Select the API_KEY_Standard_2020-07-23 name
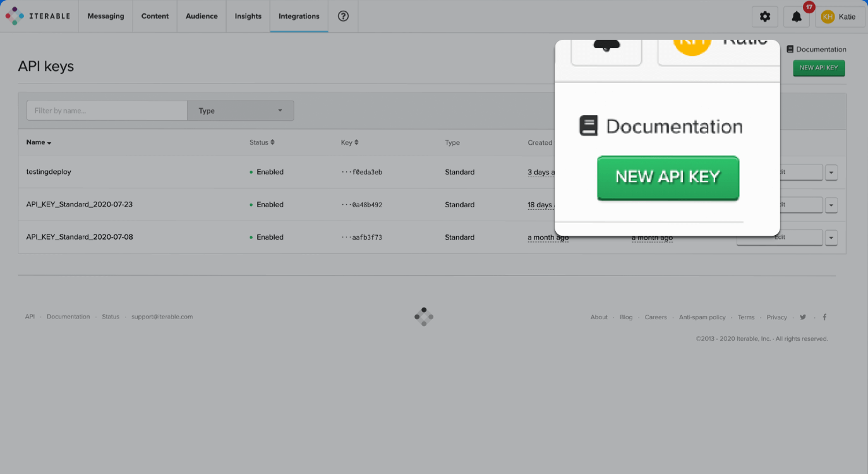 point(80,205)
